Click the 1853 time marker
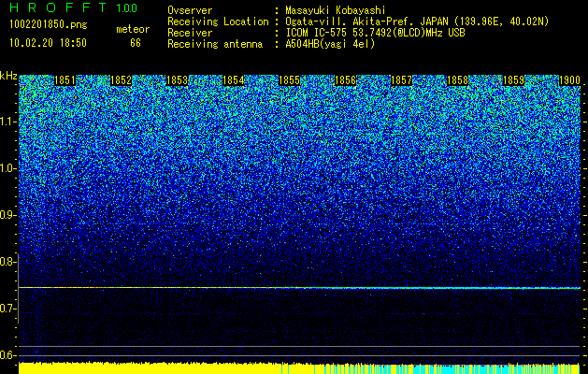The height and width of the screenshot is (374, 588). 177,80
